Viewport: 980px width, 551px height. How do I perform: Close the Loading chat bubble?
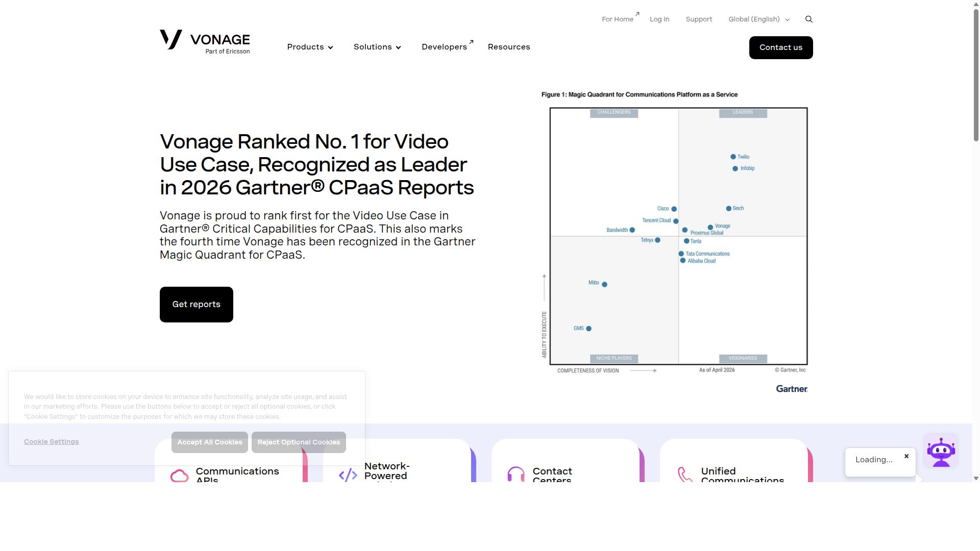tap(906, 456)
